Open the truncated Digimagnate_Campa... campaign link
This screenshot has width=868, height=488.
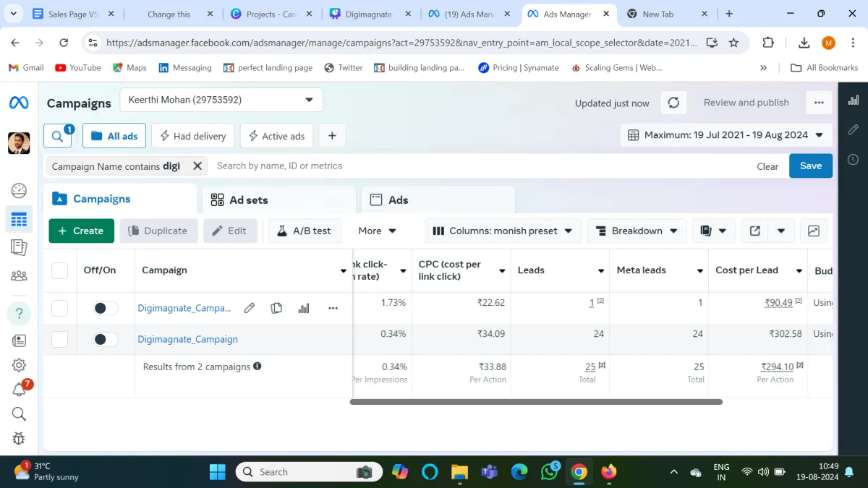[x=184, y=308]
